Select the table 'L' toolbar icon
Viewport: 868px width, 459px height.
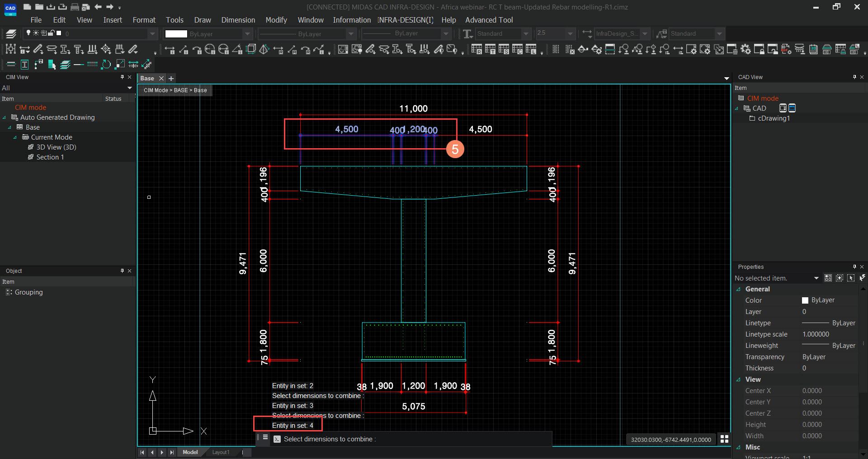[531, 49]
